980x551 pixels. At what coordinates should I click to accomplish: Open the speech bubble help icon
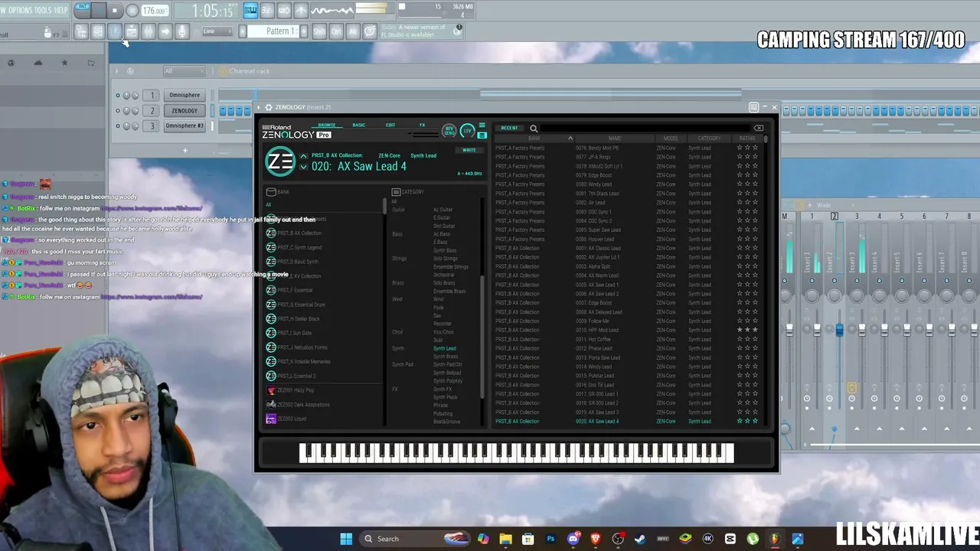[370, 31]
